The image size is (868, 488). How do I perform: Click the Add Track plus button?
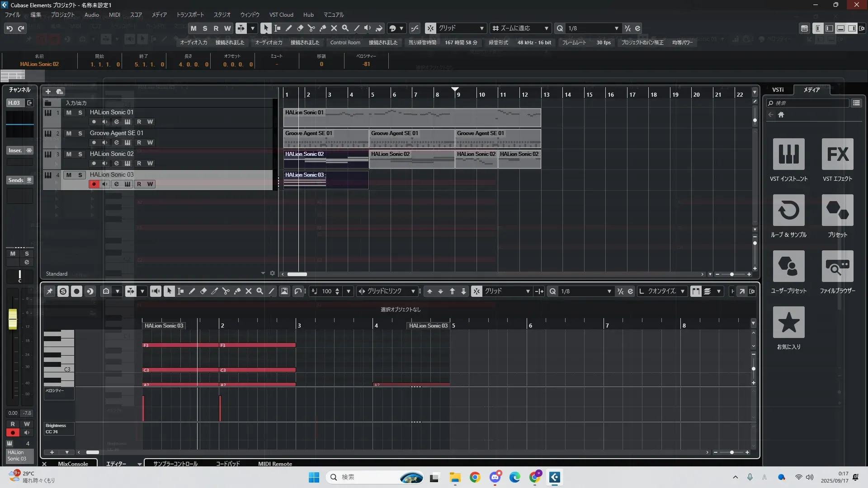48,91
